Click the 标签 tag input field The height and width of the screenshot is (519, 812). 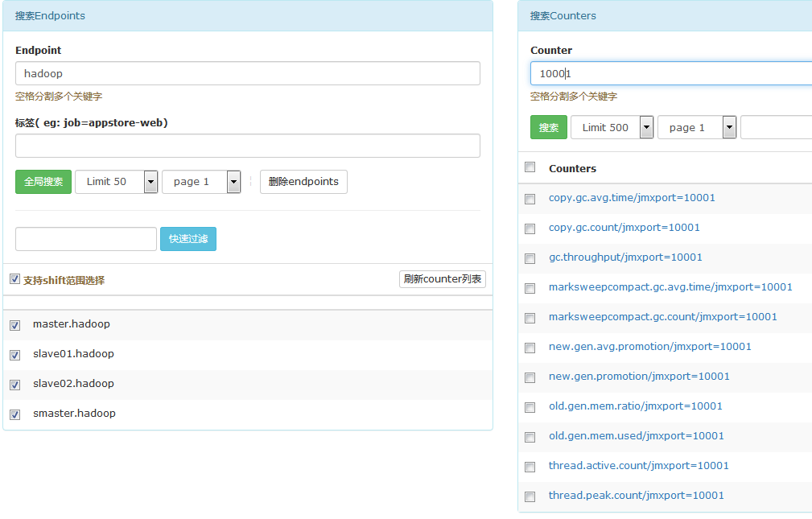pos(248,146)
